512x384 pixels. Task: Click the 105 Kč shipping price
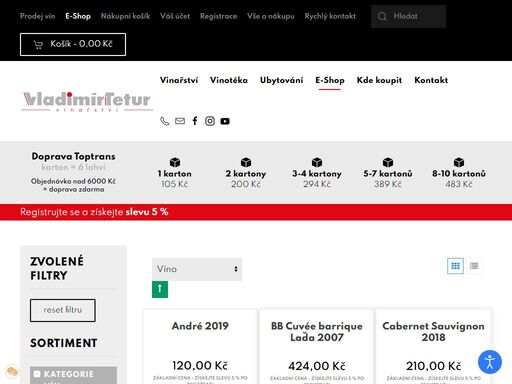[175, 184]
